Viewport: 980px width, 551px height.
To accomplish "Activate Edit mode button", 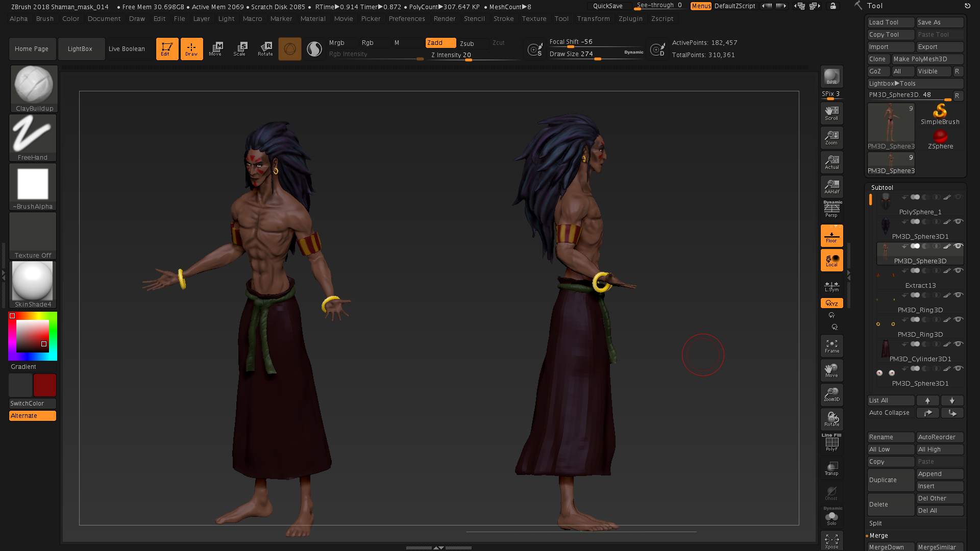I will (167, 49).
